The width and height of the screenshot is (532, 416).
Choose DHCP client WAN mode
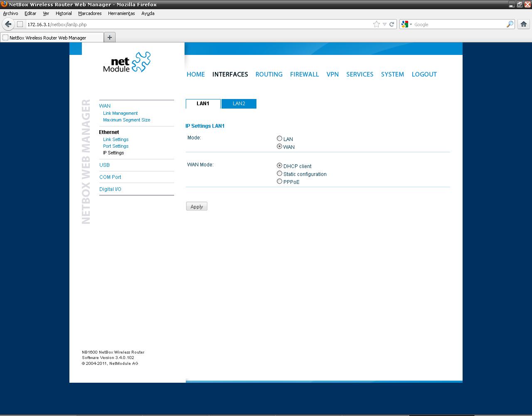point(279,166)
